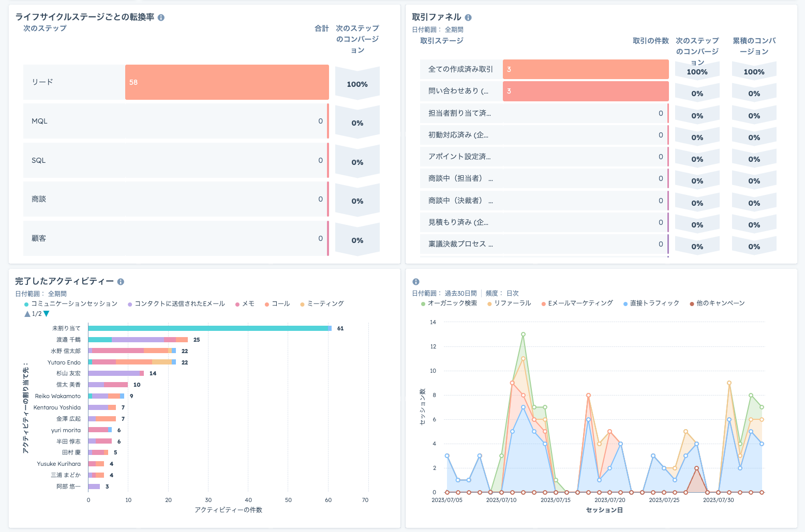Click info icon above sessions chart date range
The height and width of the screenshot is (532, 805).
416,282
